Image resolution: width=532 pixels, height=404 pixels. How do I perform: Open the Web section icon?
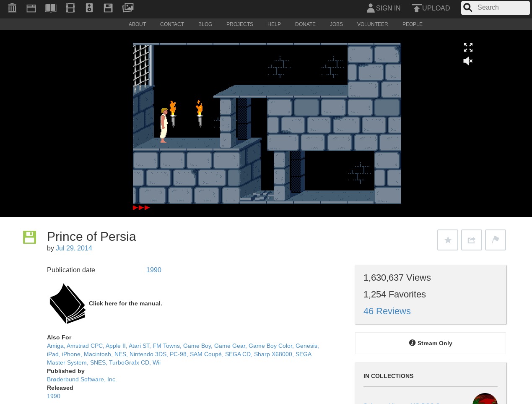31,8
